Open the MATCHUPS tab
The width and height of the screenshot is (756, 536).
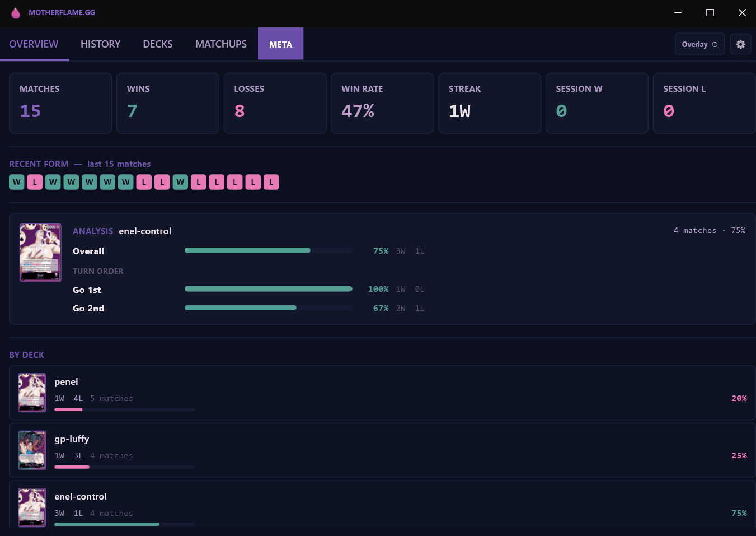[x=220, y=44]
